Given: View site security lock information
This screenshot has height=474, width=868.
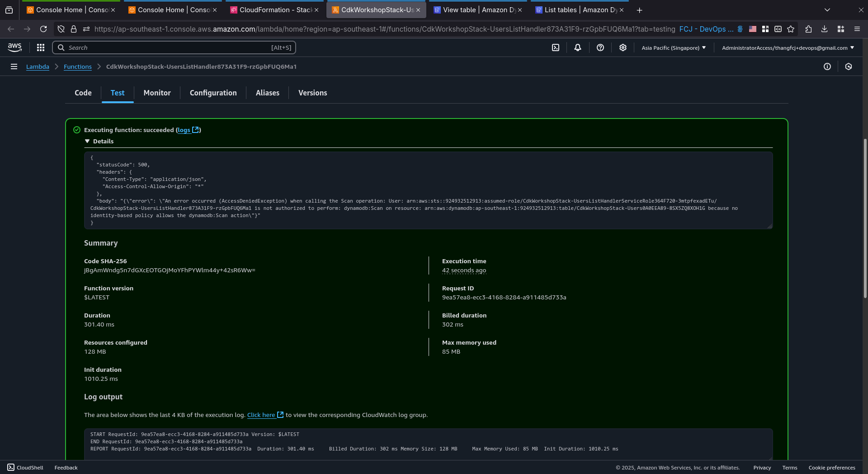Looking at the screenshot, I should 74,29.
